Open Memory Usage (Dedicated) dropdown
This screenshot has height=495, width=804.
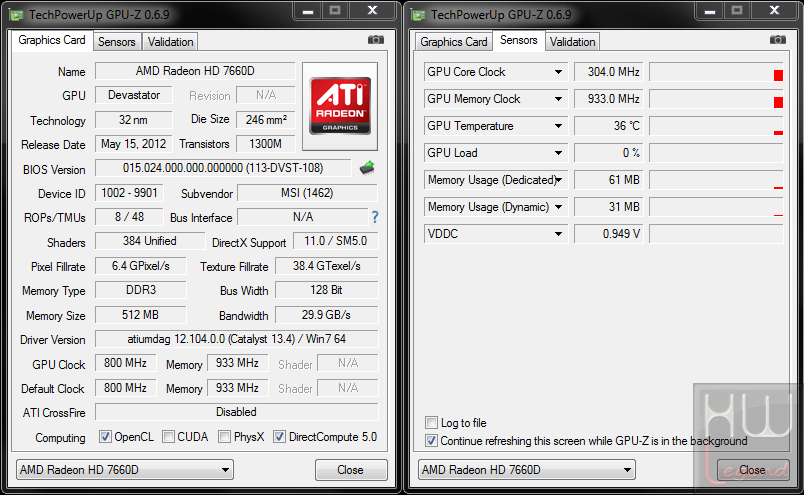558,180
